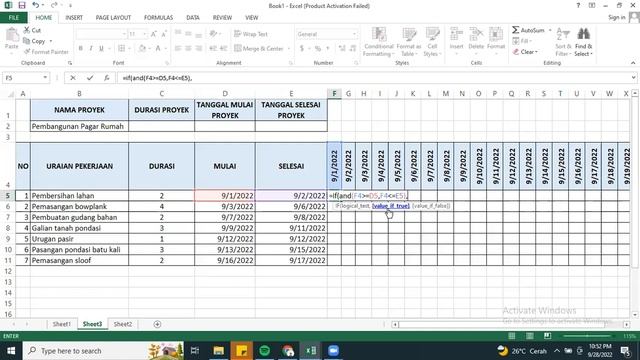
Task: Open Spotify from the taskbar
Action: pyautogui.click(x=264, y=351)
